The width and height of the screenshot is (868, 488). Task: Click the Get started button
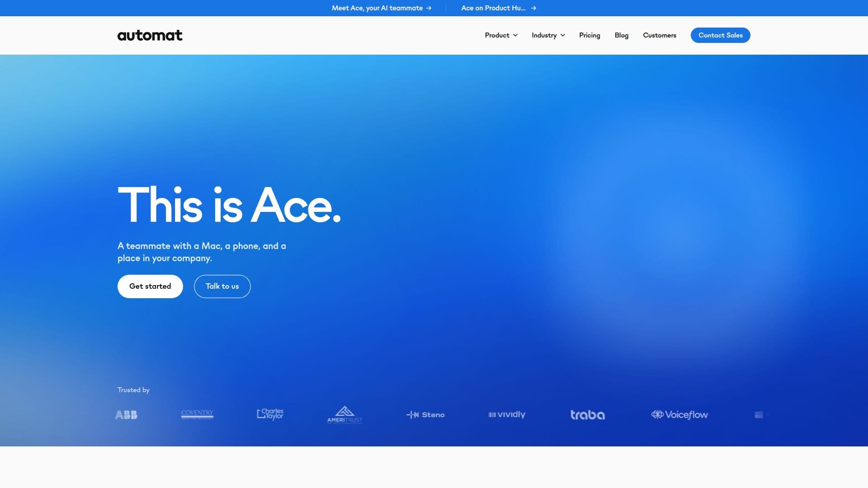[x=150, y=286]
